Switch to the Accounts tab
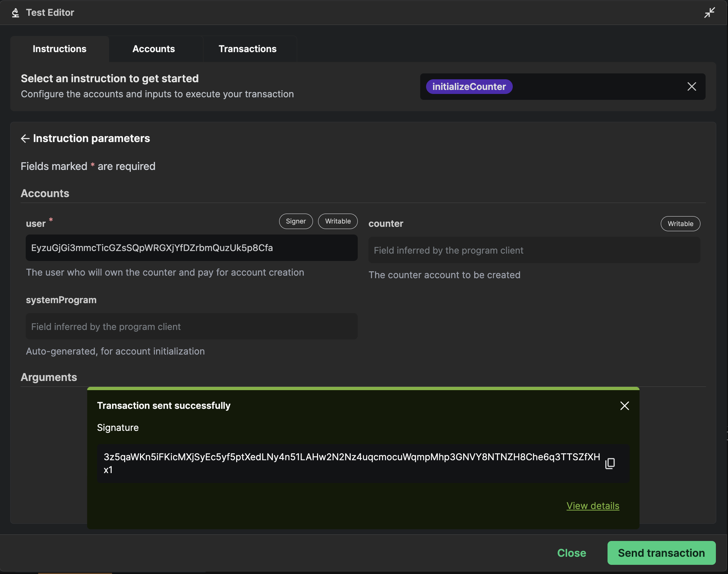This screenshot has width=728, height=574. pos(154,48)
